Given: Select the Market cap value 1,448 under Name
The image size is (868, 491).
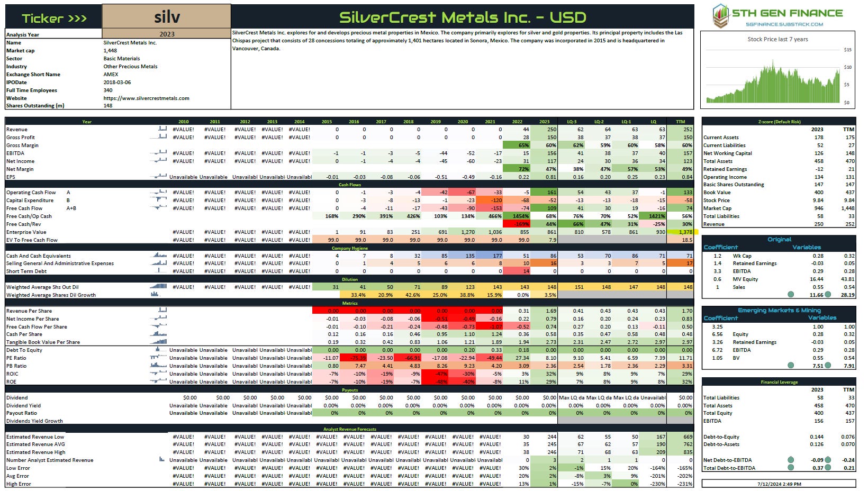Looking at the screenshot, I should (x=110, y=51).
